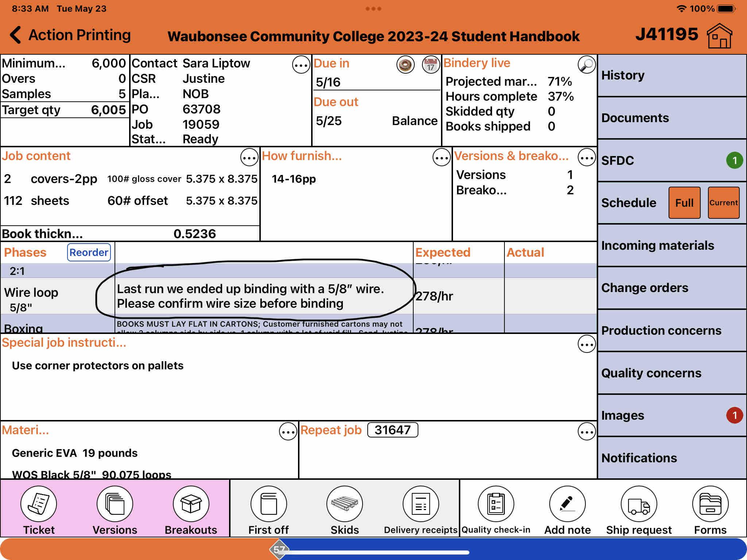Tap the progress slider marker 57
The width and height of the screenshot is (747, 560).
point(279,550)
